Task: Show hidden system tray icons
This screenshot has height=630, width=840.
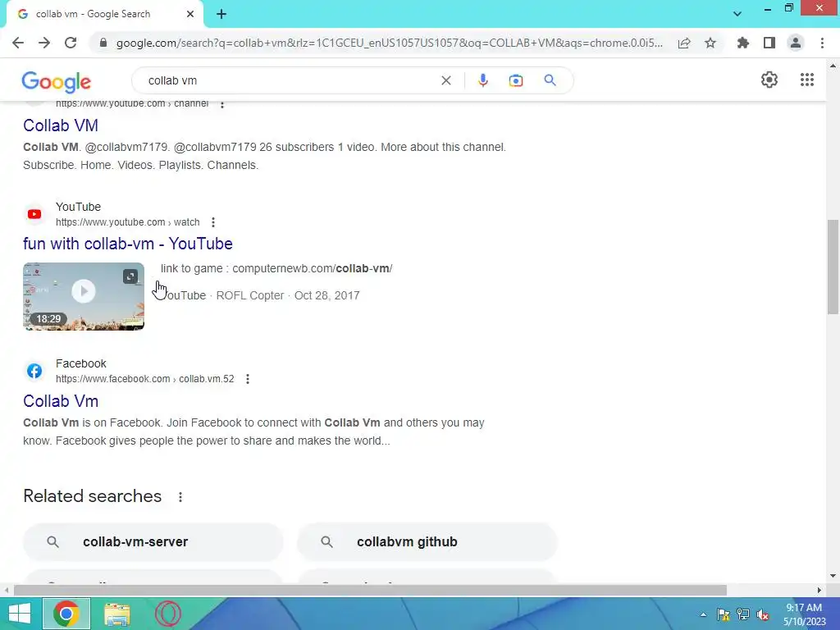Action: [703, 614]
